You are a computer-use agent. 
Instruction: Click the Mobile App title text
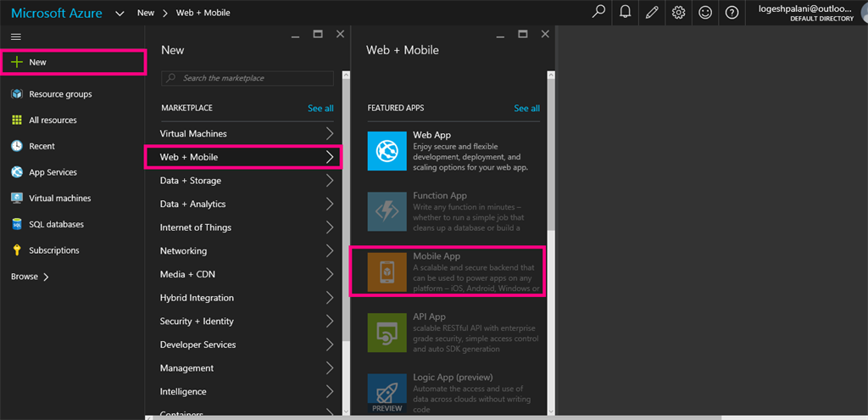pos(437,256)
